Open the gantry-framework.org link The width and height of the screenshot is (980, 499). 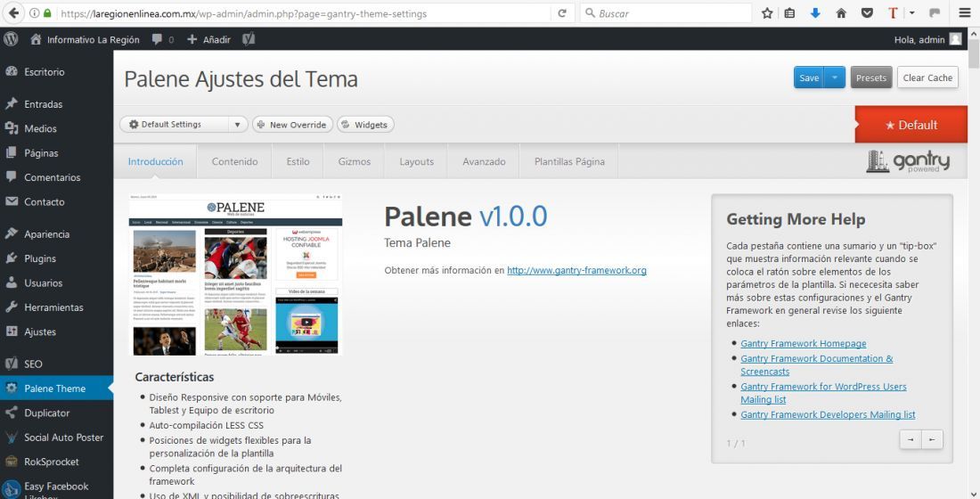tap(576, 271)
